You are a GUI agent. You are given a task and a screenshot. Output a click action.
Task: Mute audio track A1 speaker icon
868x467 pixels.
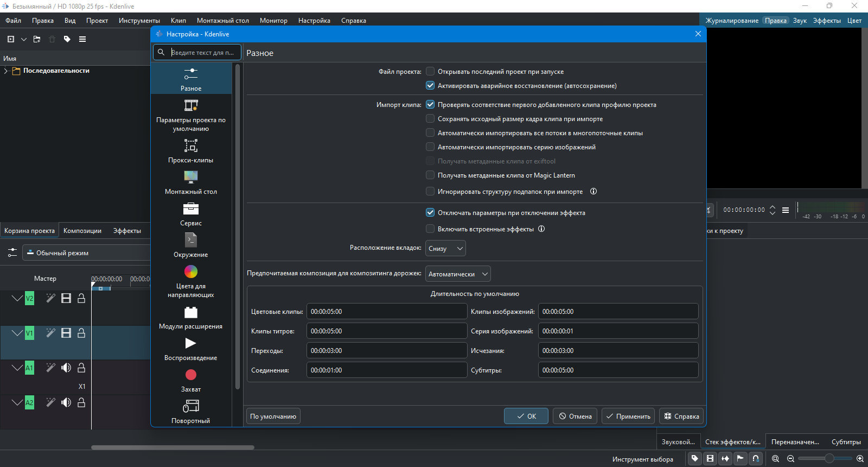(x=66, y=368)
